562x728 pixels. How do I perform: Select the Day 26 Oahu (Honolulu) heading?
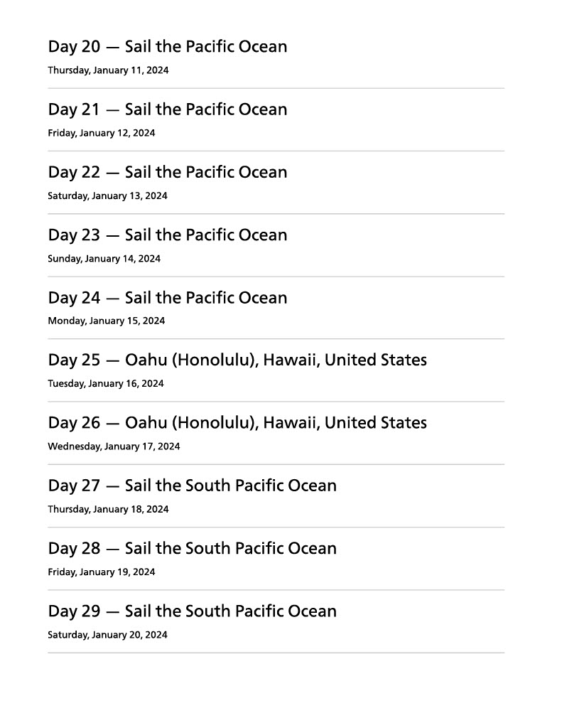click(x=237, y=423)
